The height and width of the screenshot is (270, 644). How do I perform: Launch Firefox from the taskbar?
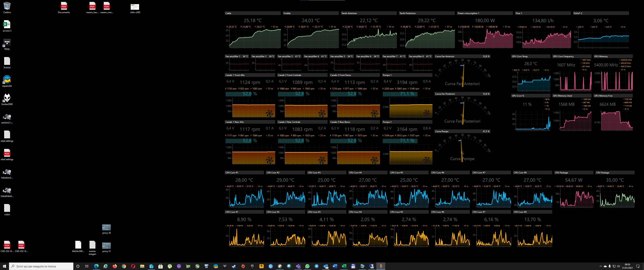pos(115,266)
